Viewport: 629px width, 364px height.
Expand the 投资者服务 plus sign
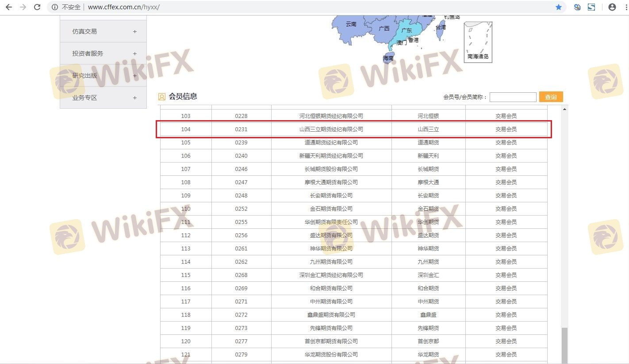coord(135,53)
